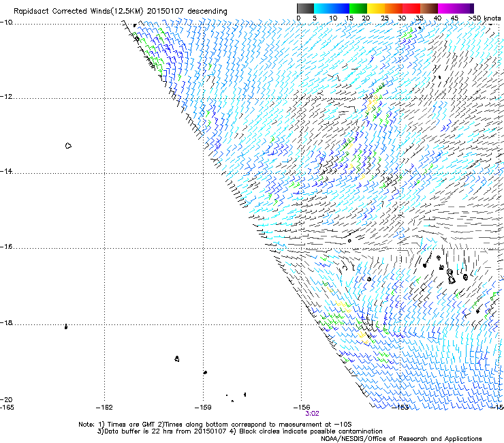Click the '-14' latitude axis label
504x443 pixels.
[x=6, y=171]
